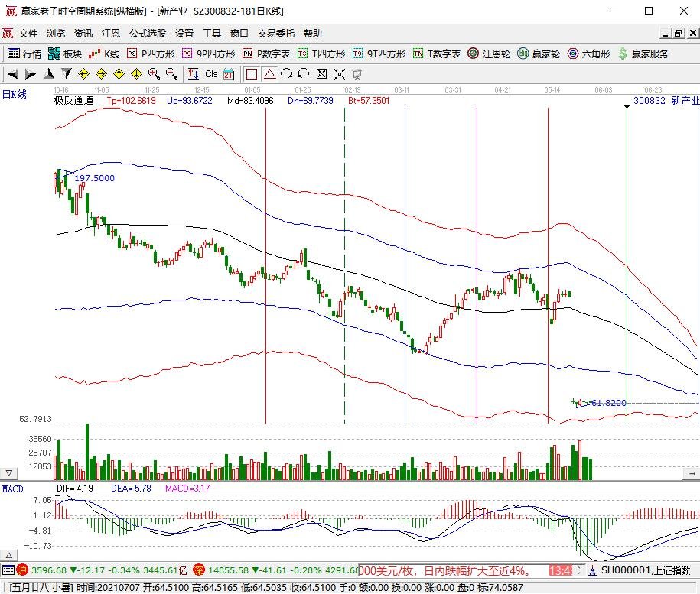Collapse volume panel with down triangle button
This screenshot has width=700, height=594.
coord(9,472)
